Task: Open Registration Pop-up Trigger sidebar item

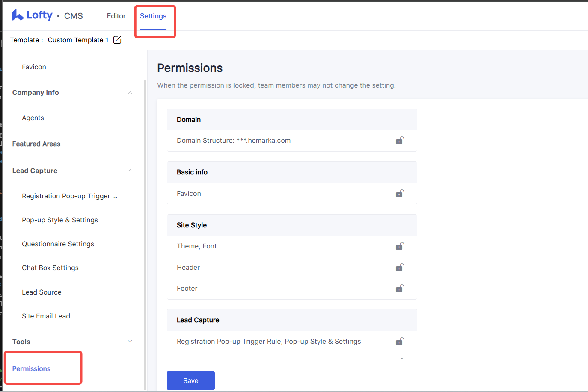Action: point(70,196)
